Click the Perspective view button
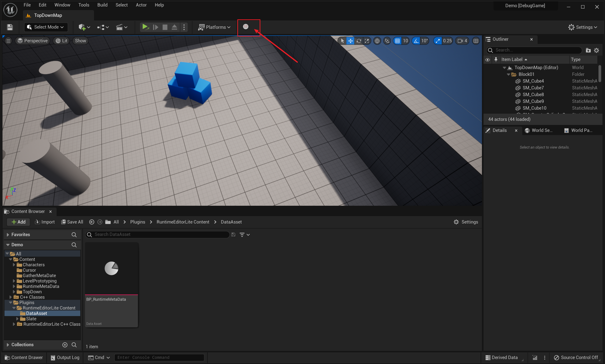Screen dimensions: 605x364 click(33, 41)
